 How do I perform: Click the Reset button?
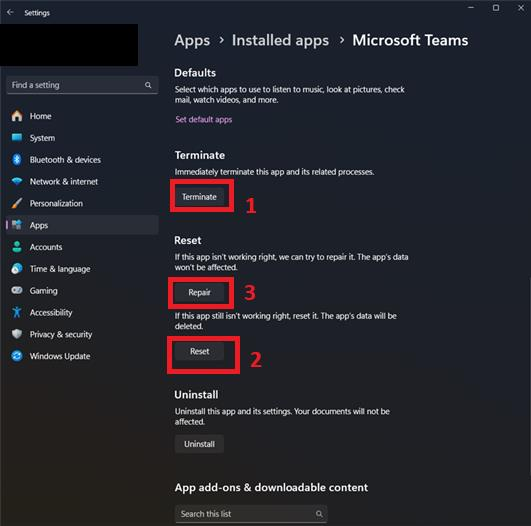(199, 351)
